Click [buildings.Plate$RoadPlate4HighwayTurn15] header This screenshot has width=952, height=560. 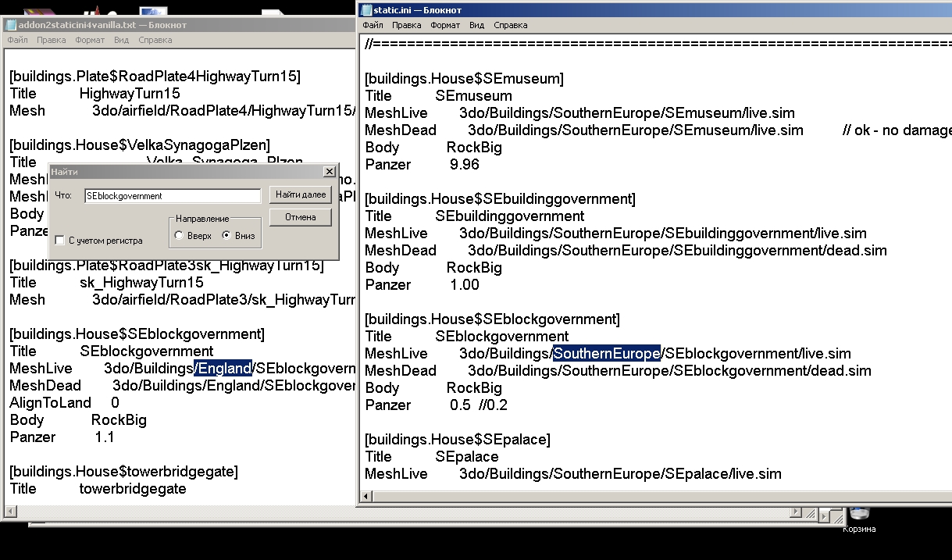155,77
